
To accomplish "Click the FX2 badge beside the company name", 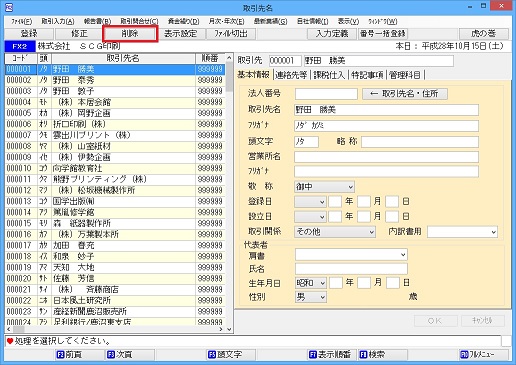I will (x=19, y=46).
